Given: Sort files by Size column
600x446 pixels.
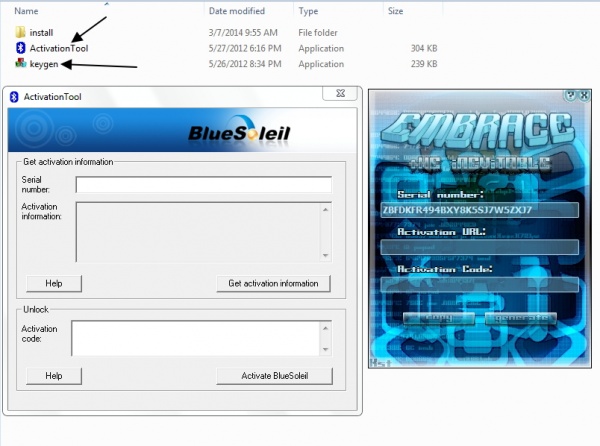Looking at the screenshot, I should [396, 11].
